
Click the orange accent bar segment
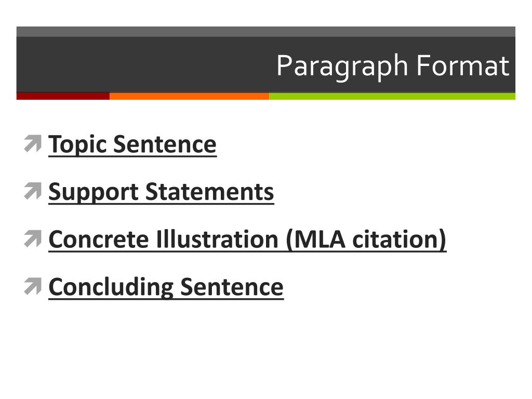coord(189,96)
